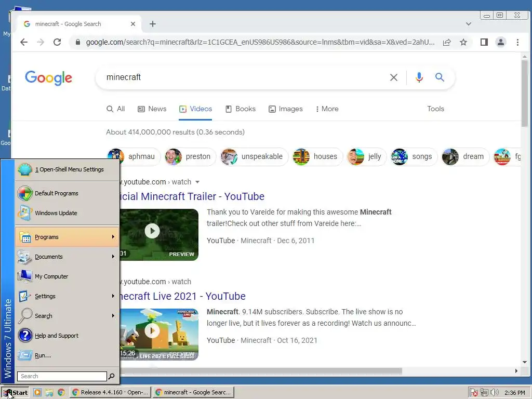Click the 2:36 PM clock
This screenshot has height=399, width=532.
(515, 393)
